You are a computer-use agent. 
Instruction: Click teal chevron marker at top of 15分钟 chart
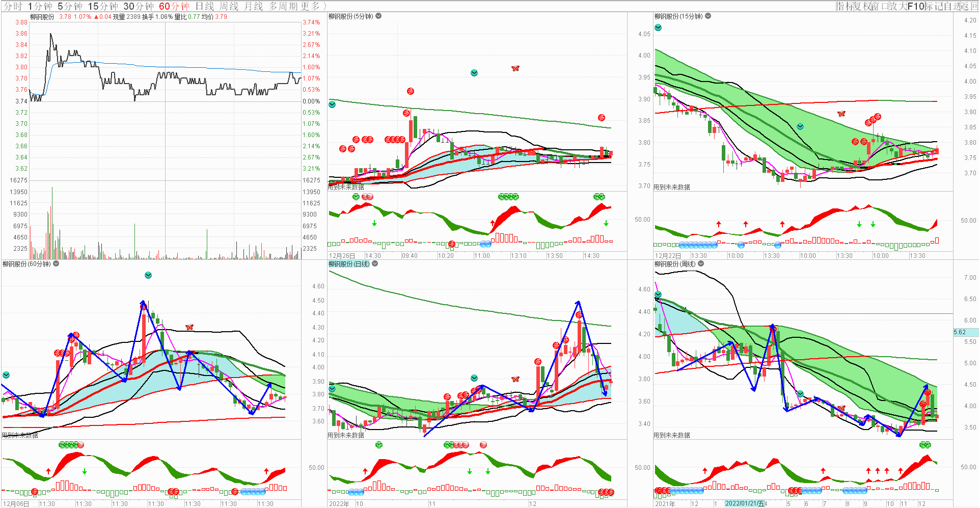pyautogui.click(x=658, y=28)
